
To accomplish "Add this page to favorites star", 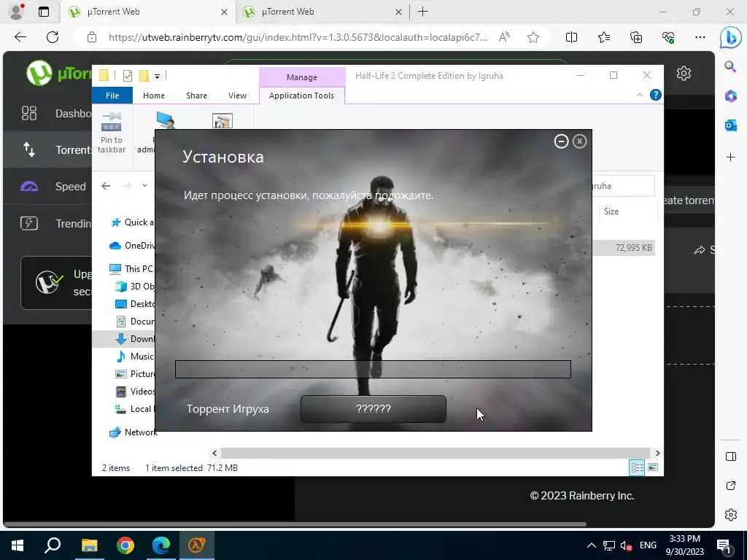I will [533, 37].
